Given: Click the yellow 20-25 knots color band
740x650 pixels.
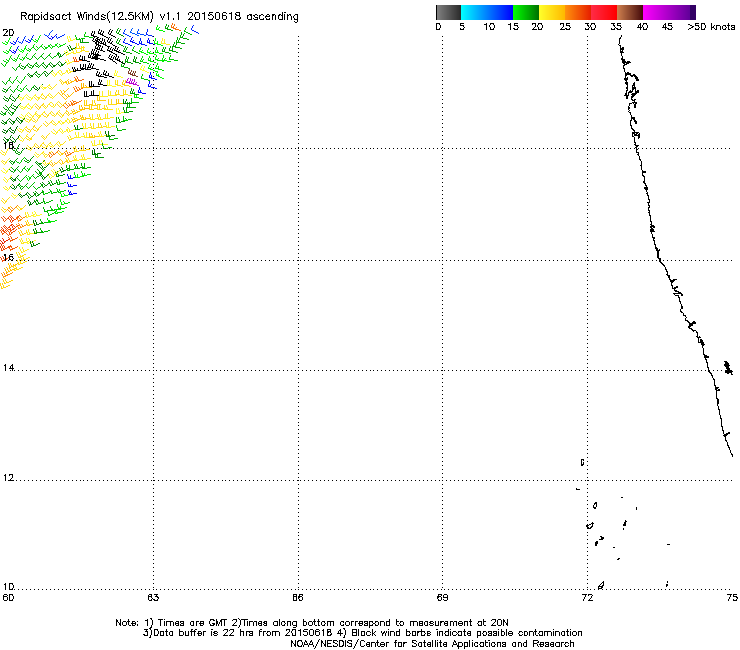Looking at the screenshot, I should pyautogui.click(x=552, y=12).
